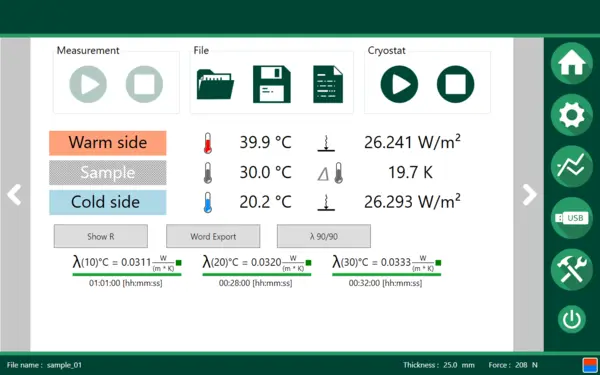Screen dimensions: 600x375
Task: Click the green status square beside λ(30)°C
Action: tap(438, 263)
